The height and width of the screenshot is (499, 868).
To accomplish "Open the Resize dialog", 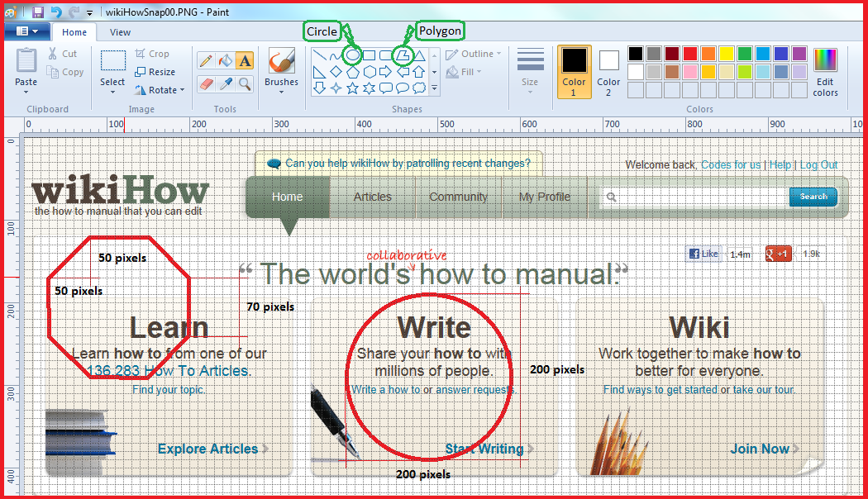I will [x=155, y=72].
